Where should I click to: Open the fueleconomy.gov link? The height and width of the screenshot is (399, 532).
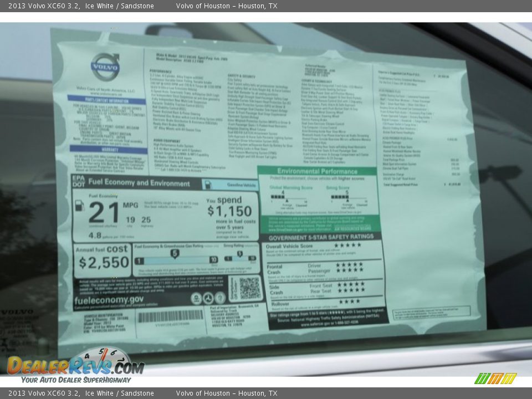click(109, 299)
